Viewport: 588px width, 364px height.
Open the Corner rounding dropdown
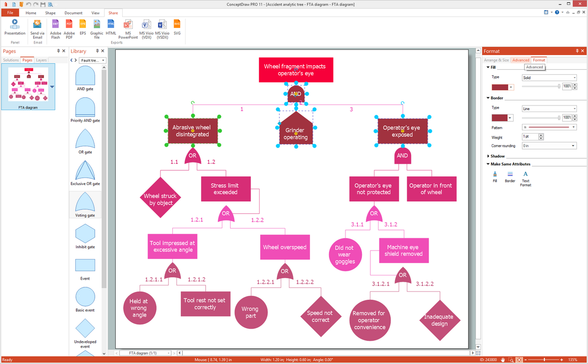549,146
